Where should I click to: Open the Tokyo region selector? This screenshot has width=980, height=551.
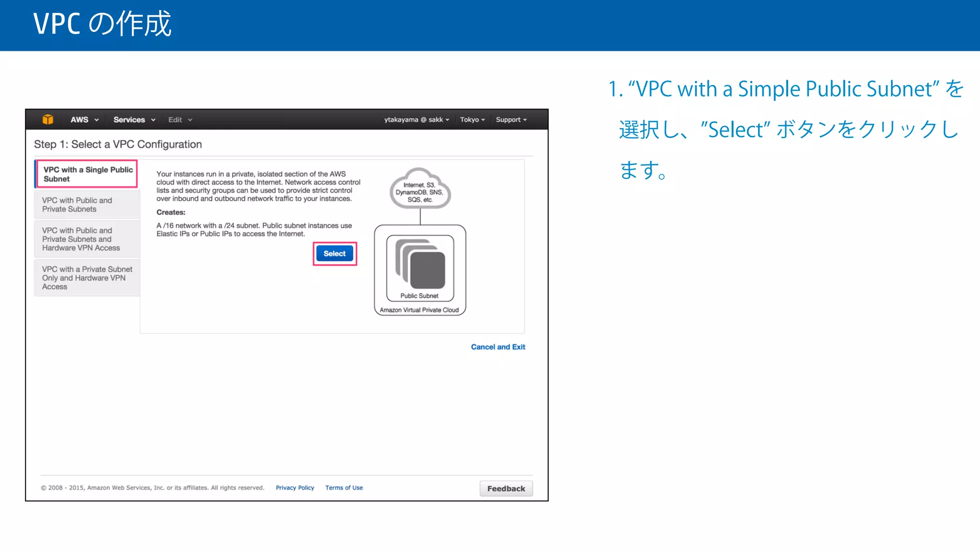click(x=472, y=120)
